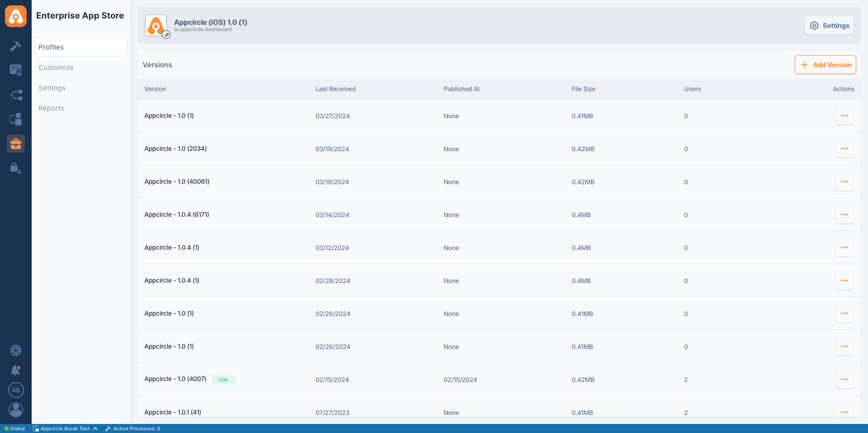The image size is (868, 433).
Task: Click the Add Version button
Action: [x=825, y=64]
